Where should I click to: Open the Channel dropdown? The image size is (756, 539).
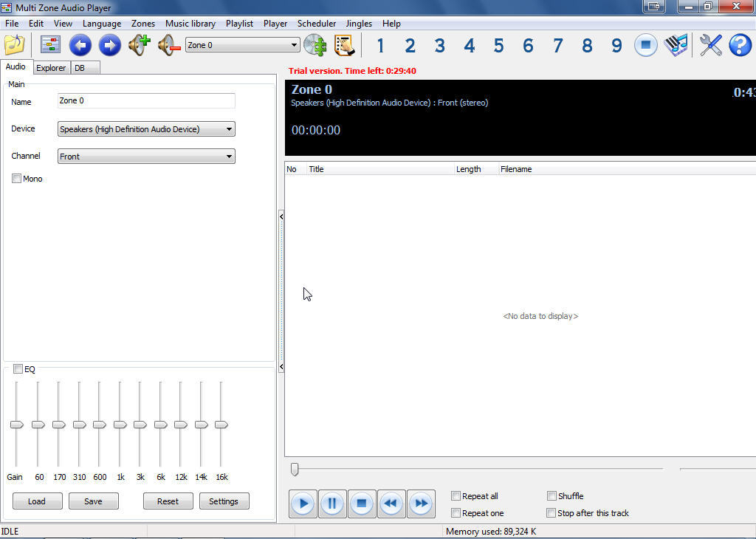pyautogui.click(x=230, y=156)
